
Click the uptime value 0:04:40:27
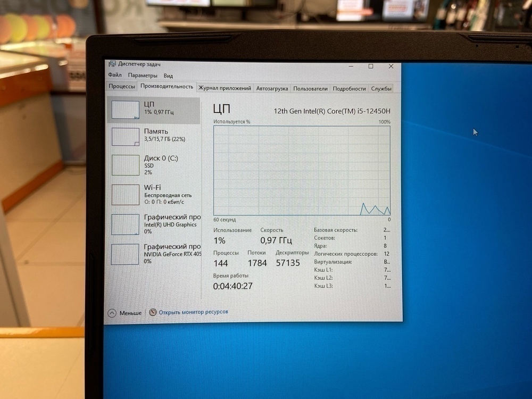233,286
